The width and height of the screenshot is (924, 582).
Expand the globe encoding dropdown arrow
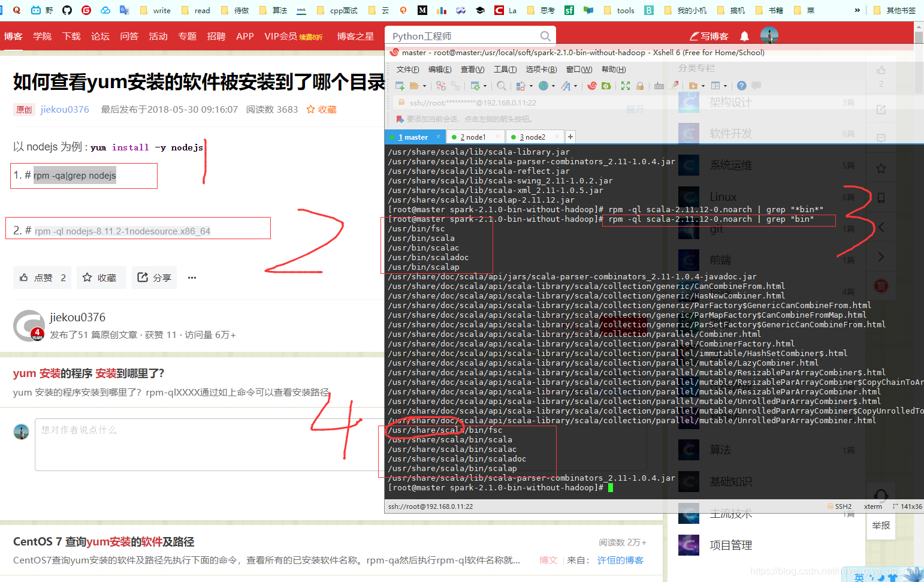coord(553,86)
